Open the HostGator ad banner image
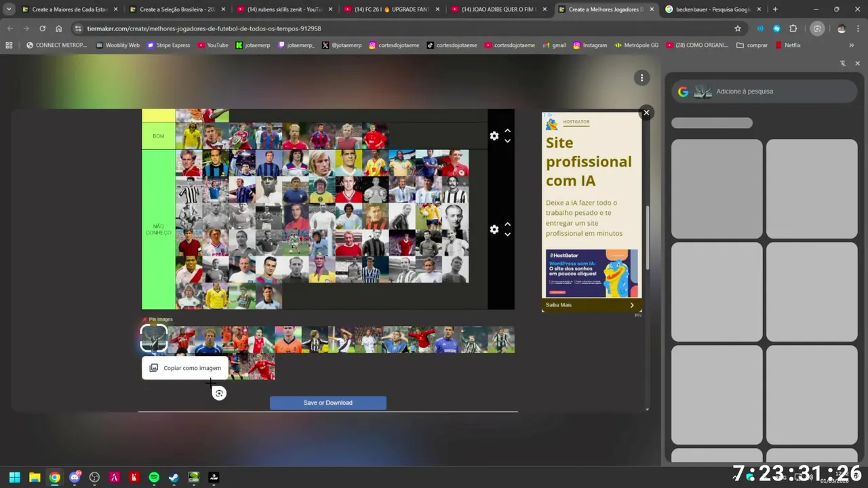Screen dimensions: 868x488 pyautogui.click(x=592, y=273)
